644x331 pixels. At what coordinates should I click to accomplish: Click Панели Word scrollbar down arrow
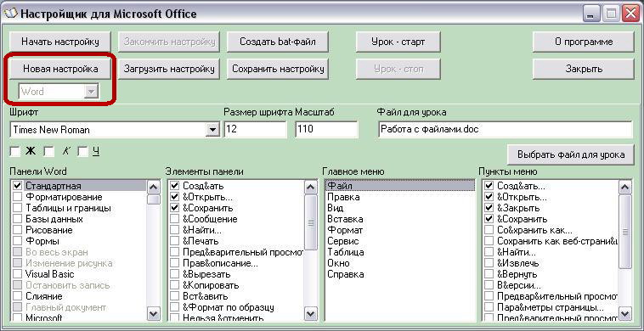[x=154, y=314]
